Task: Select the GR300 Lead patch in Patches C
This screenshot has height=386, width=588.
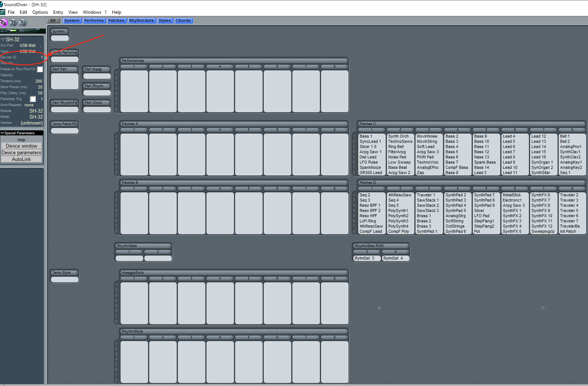Action: [371, 173]
